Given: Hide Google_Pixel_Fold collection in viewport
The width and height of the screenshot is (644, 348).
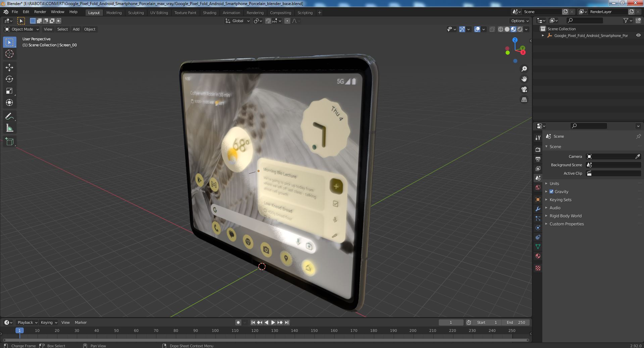Looking at the screenshot, I should pos(638,35).
